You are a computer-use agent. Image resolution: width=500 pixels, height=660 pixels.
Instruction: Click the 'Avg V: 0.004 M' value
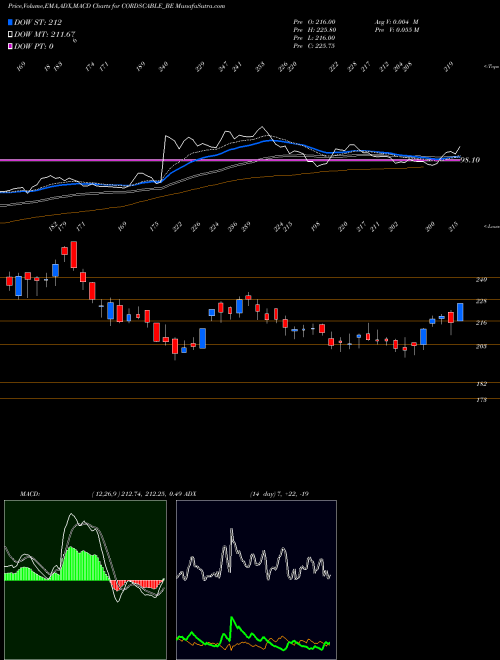pyautogui.click(x=396, y=22)
